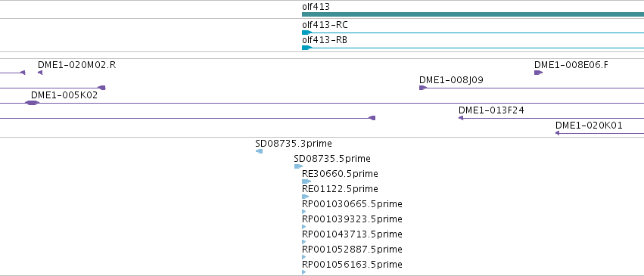The height and width of the screenshot is (276, 644).
Task: Open the olf413-RC transcript label
Action: pos(325,25)
